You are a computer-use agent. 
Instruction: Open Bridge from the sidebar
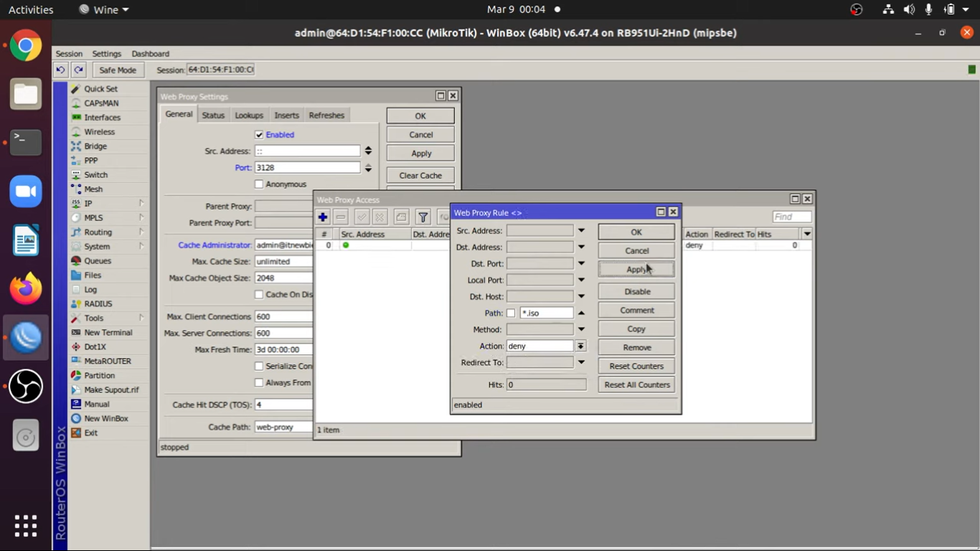pyautogui.click(x=95, y=146)
